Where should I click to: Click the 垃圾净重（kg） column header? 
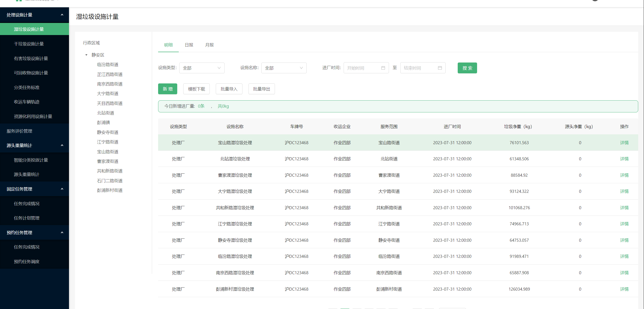[519, 127]
